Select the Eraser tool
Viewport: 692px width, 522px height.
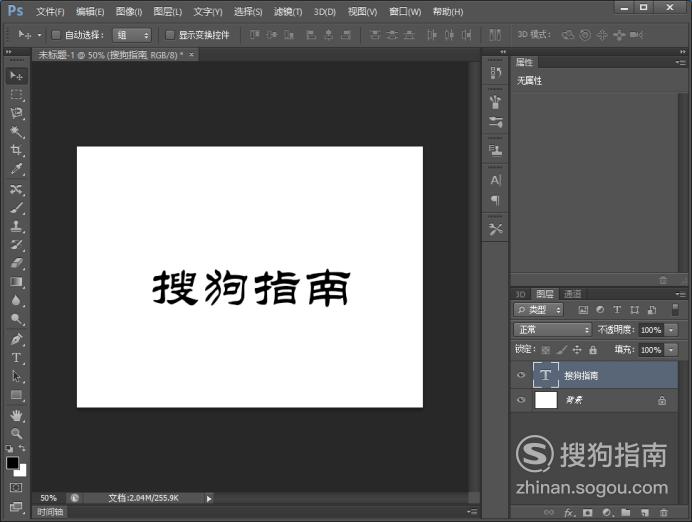click(16, 263)
